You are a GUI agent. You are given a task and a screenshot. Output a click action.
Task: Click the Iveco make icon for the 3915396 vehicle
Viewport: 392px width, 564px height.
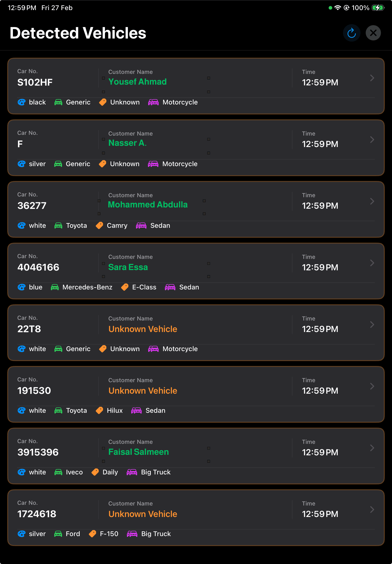point(58,472)
